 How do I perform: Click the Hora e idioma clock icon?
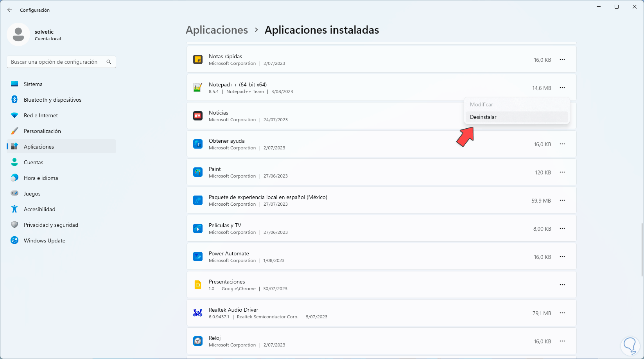click(14, 178)
